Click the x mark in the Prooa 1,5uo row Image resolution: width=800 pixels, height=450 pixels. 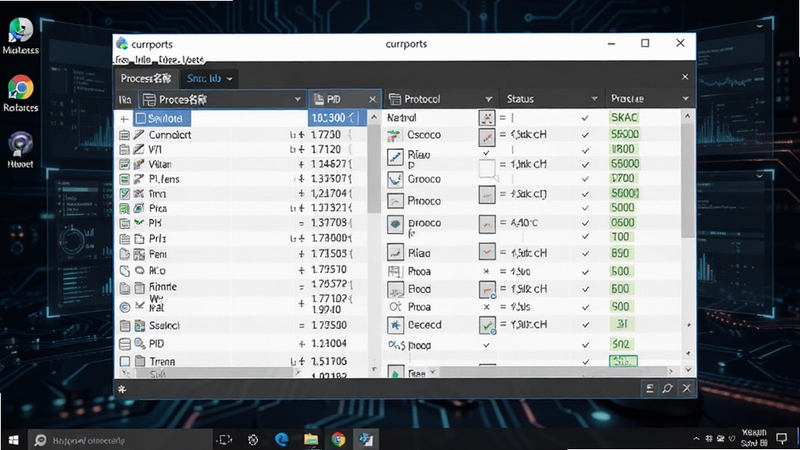[486, 272]
